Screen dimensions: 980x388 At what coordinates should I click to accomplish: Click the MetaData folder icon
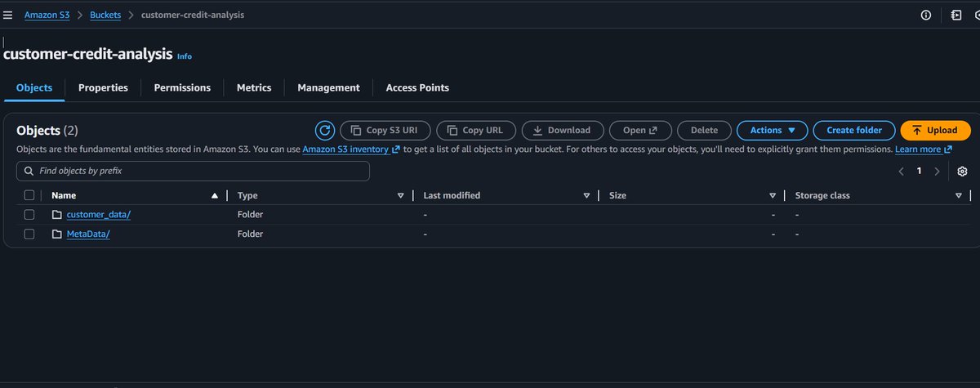(x=57, y=234)
